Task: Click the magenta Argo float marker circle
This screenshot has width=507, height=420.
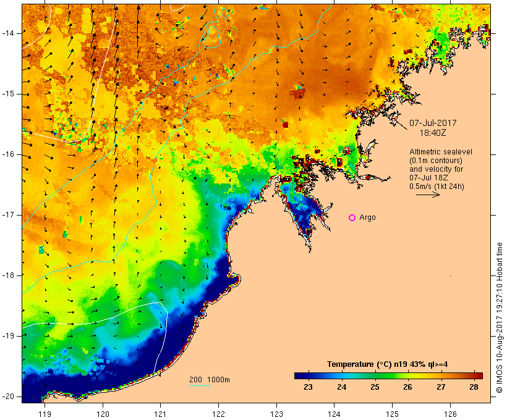Action: (x=352, y=218)
